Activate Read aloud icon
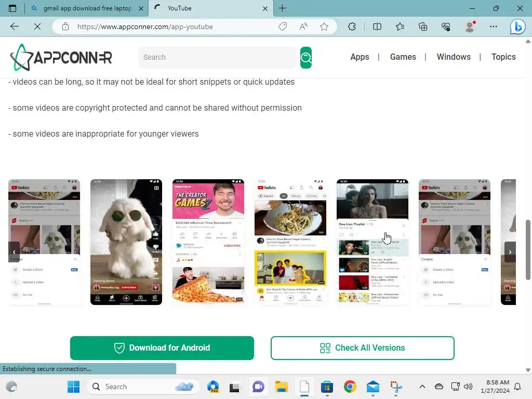The width and height of the screenshot is (532, 399). [x=303, y=26]
